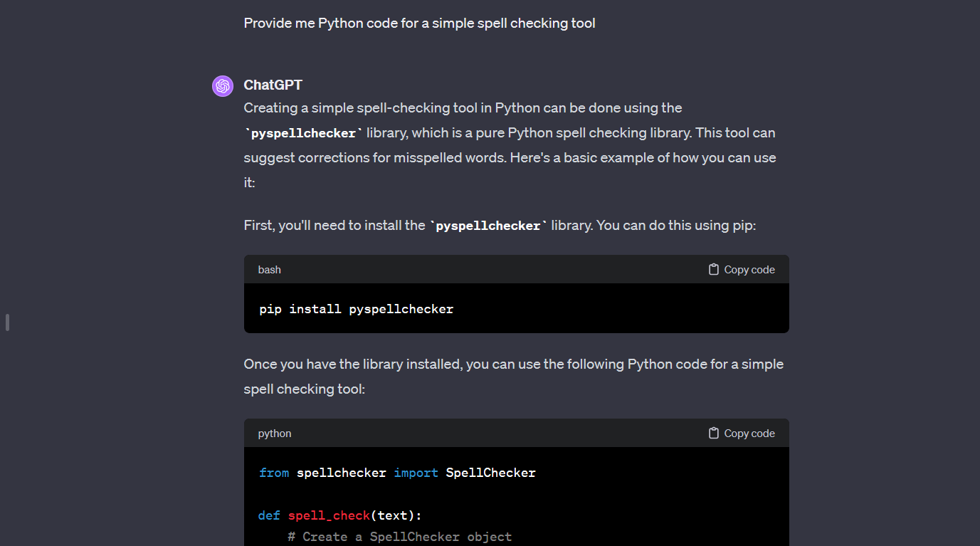Image resolution: width=980 pixels, height=546 pixels.
Task: Click the spell_check function name
Action: [328, 515]
